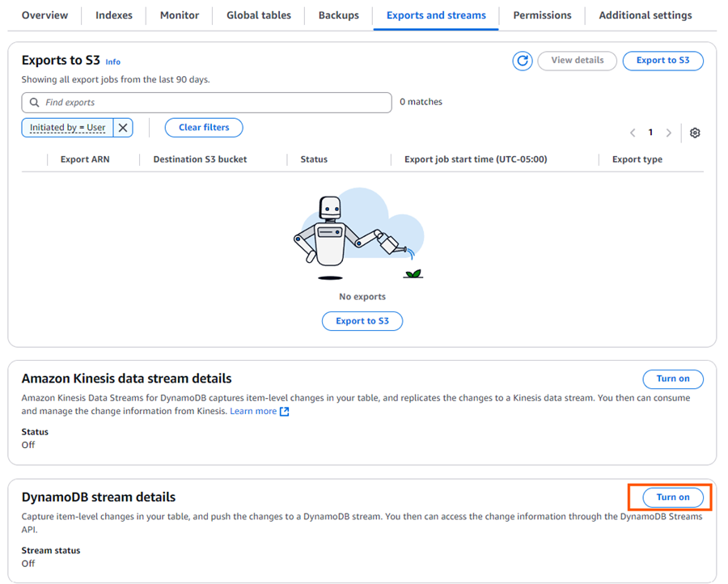
Task: Focus the Find exports search field
Action: [206, 103]
